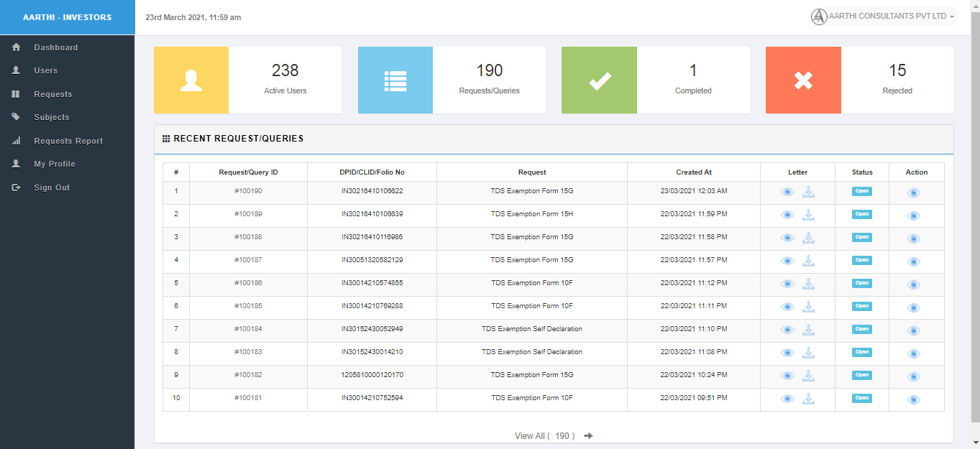Click the red Rejected cross icon
The width and height of the screenshot is (980, 449).
pos(803,80)
